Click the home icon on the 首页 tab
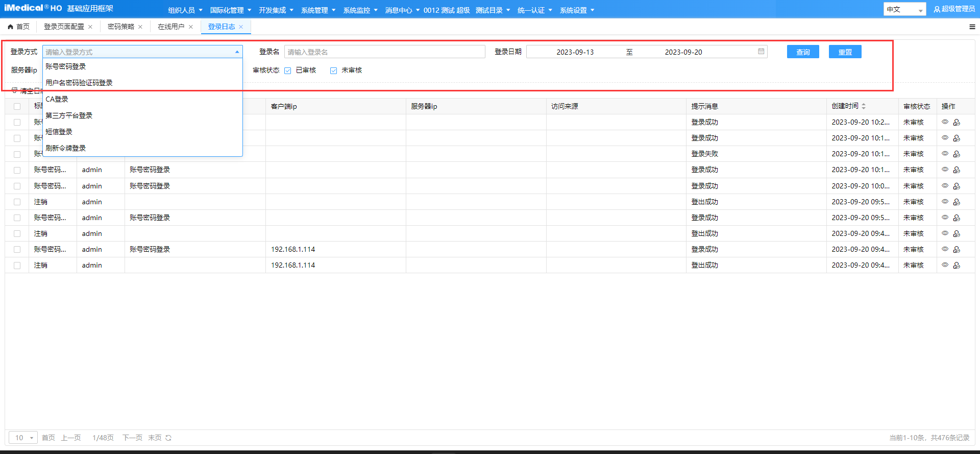 [10, 27]
